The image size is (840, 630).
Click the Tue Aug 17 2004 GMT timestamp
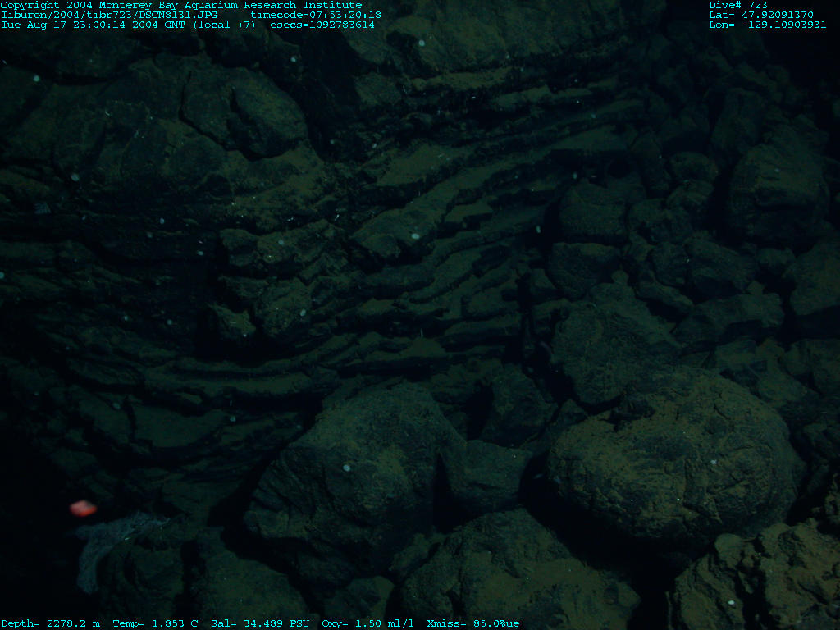coord(95,25)
